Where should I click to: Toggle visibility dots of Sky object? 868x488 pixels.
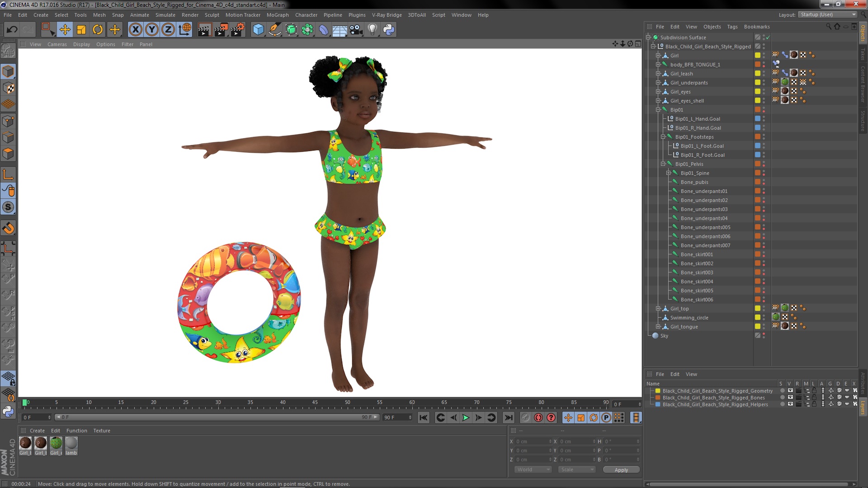point(764,336)
